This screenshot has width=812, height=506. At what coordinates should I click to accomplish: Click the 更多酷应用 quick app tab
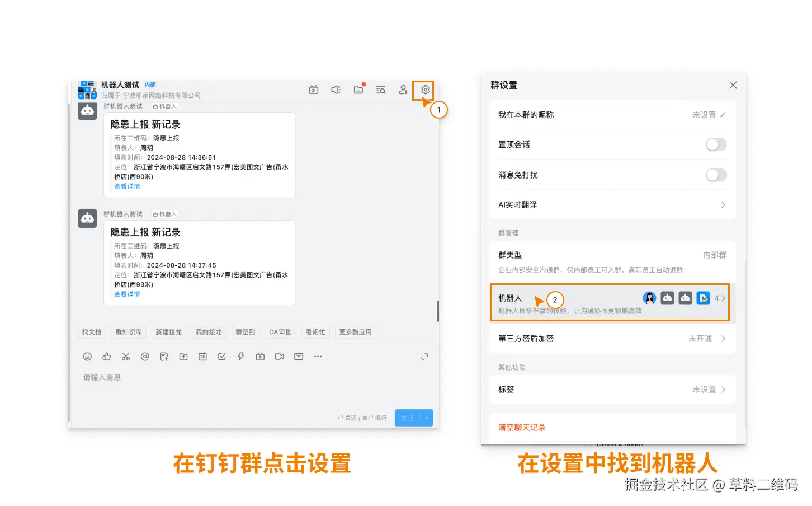click(355, 332)
